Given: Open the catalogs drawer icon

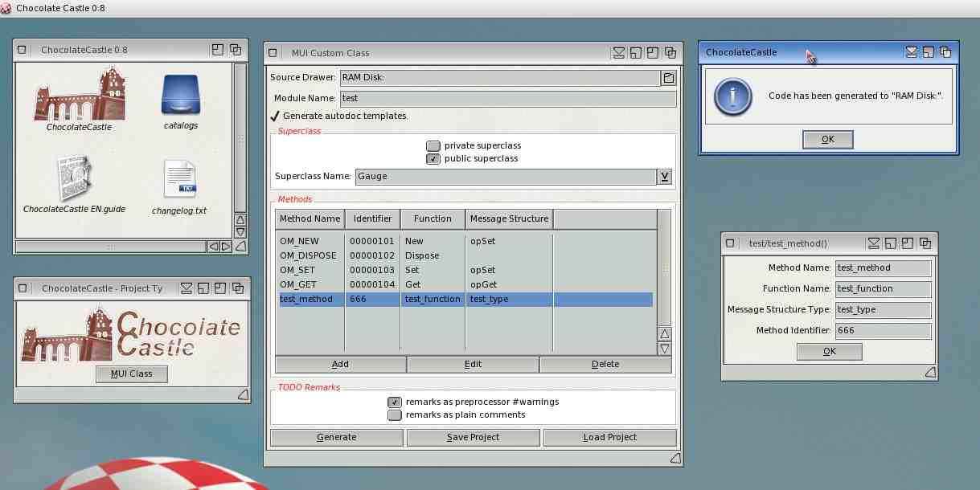Looking at the screenshot, I should point(180,95).
